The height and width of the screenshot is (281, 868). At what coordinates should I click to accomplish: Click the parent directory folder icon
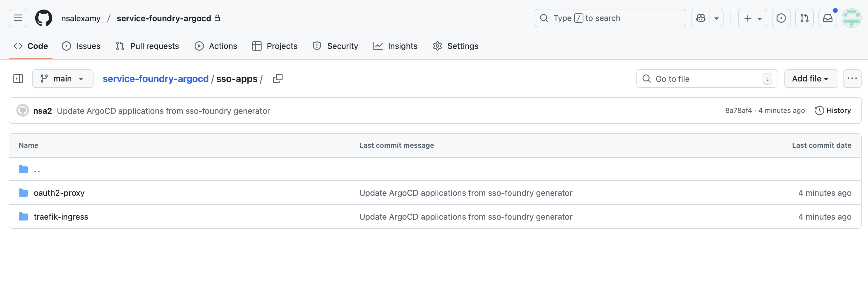tap(23, 169)
